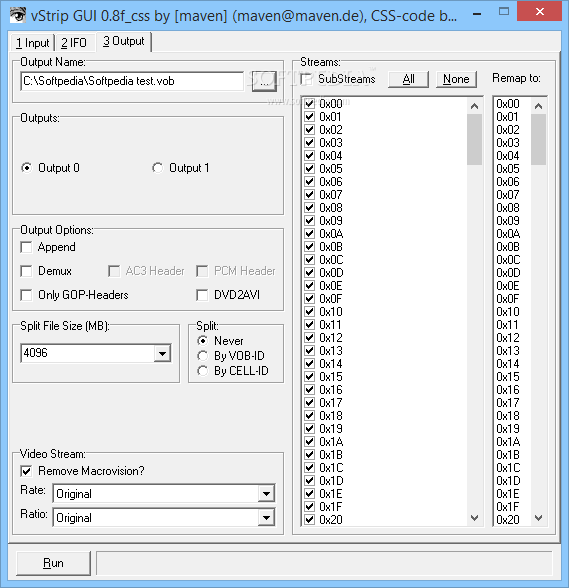This screenshot has height=588, width=569.
Task: Close the vStrip GUI window
Action: [540, 12]
